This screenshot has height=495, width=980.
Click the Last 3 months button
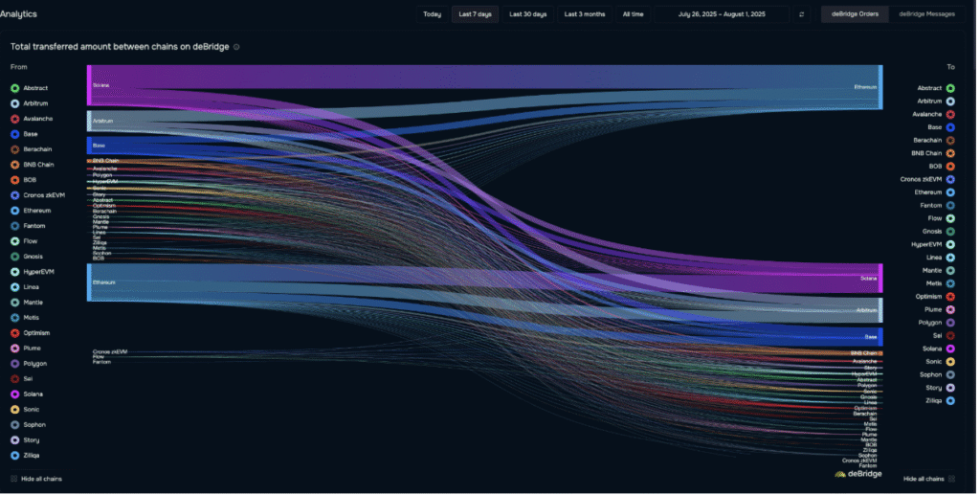tap(587, 14)
